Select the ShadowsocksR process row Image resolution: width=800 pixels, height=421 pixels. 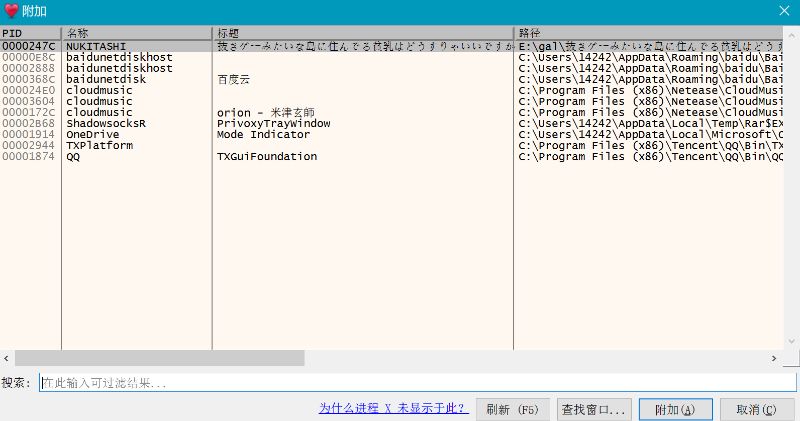[x=391, y=123]
